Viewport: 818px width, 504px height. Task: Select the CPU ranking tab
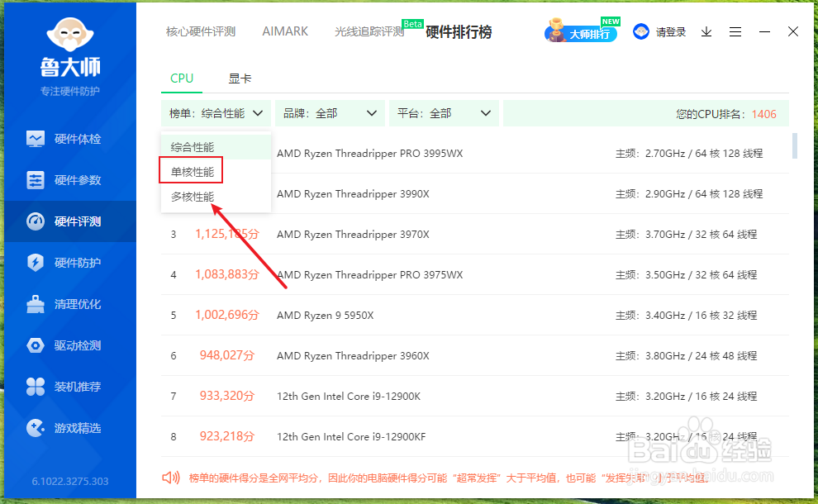pyautogui.click(x=182, y=78)
